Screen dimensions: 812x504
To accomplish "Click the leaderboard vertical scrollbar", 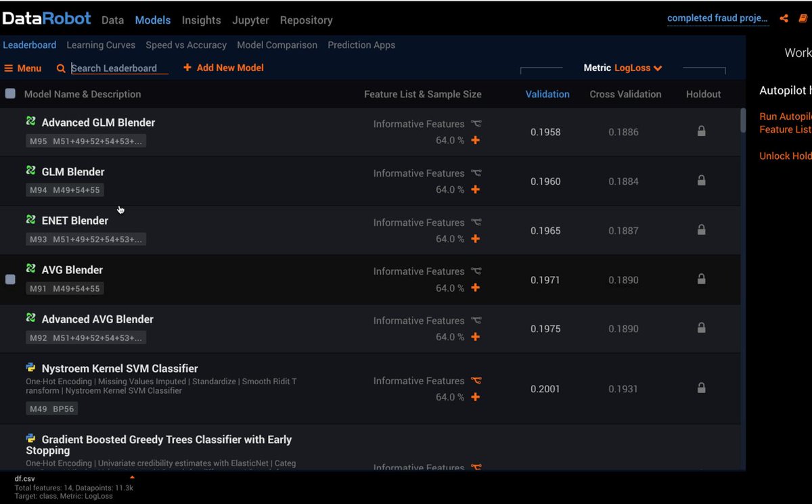I will click(743, 120).
